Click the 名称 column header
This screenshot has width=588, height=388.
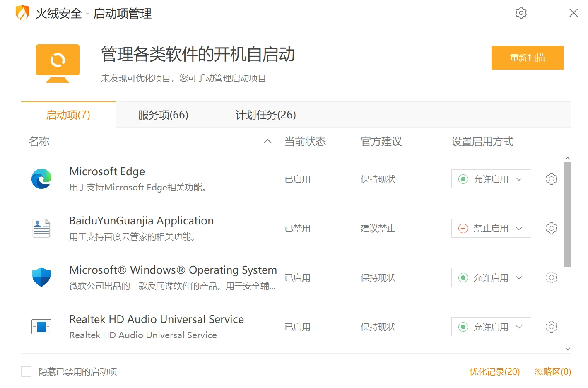coord(39,142)
